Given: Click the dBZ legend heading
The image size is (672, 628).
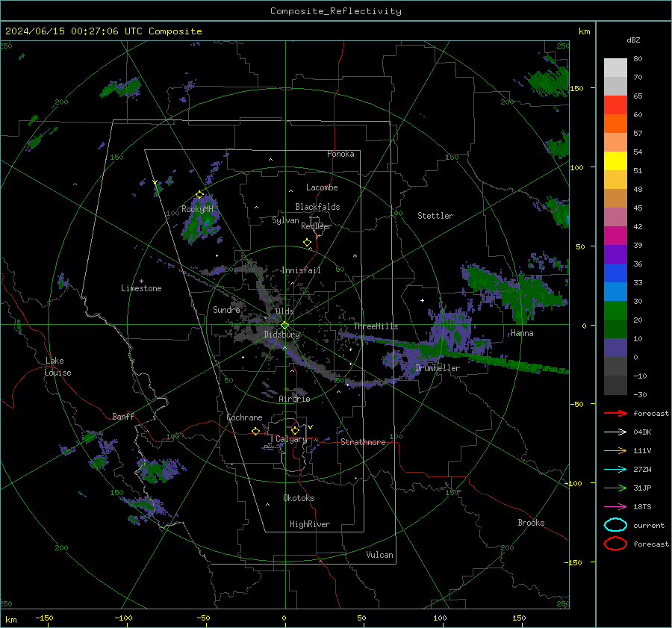Looking at the screenshot, I should tap(633, 40).
